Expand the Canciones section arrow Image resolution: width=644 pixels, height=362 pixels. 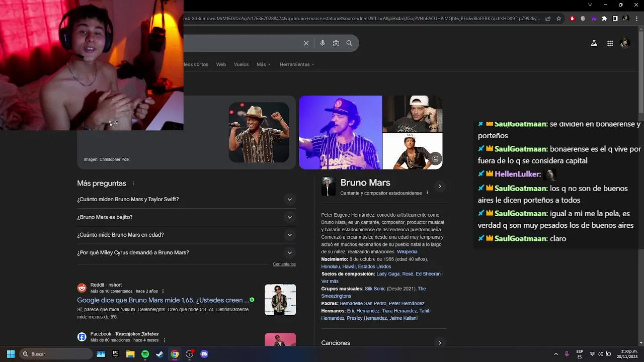point(440,343)
